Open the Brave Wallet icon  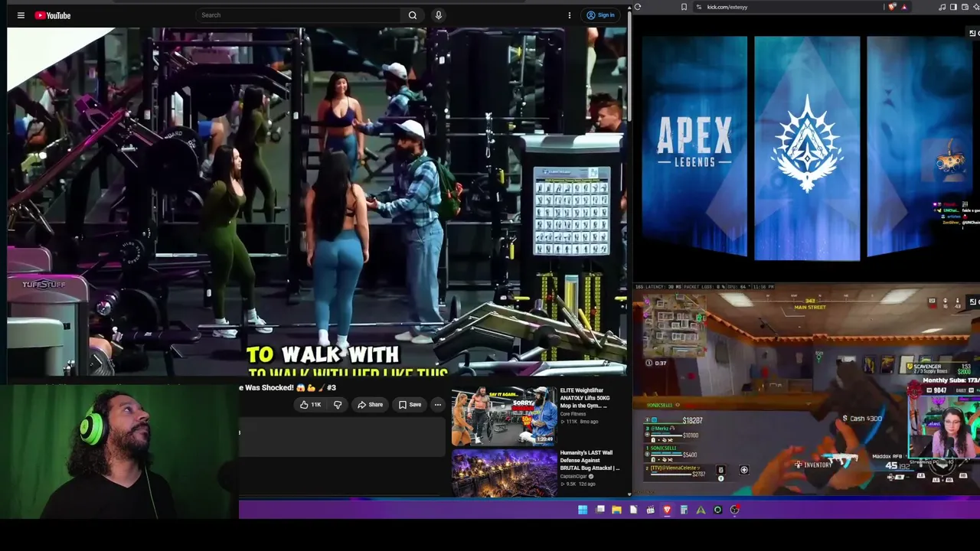(x=965, y=7)
